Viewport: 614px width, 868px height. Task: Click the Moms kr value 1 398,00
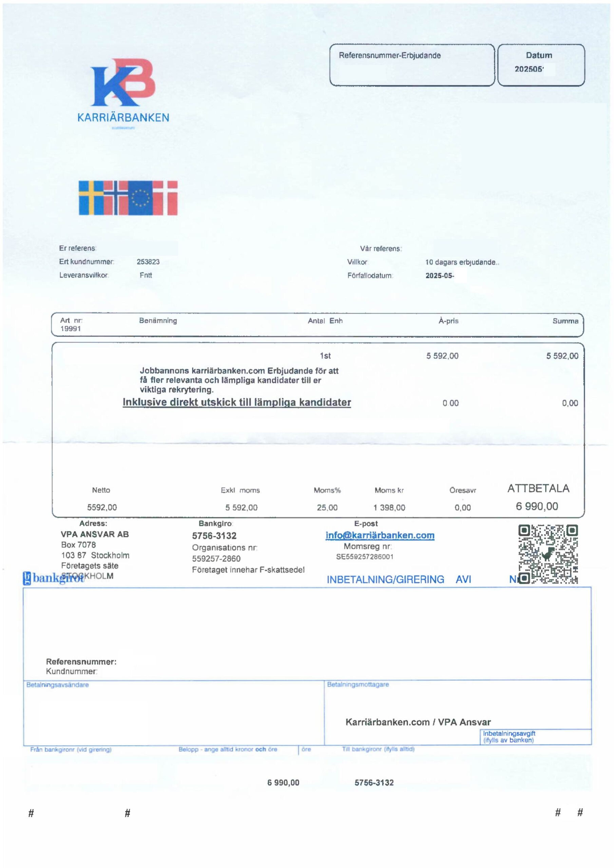pos(389,508)
